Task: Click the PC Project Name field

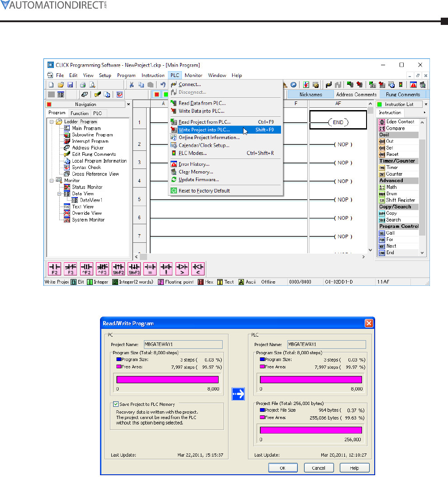Action: click(x=183, y=344)
